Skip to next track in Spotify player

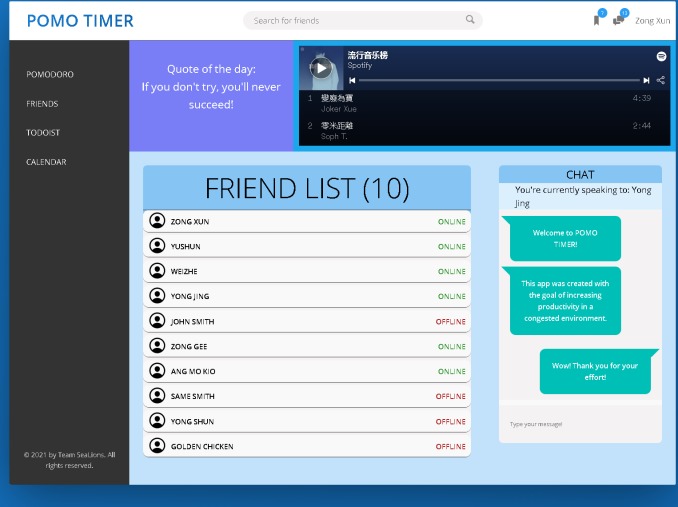pos(646,80)
